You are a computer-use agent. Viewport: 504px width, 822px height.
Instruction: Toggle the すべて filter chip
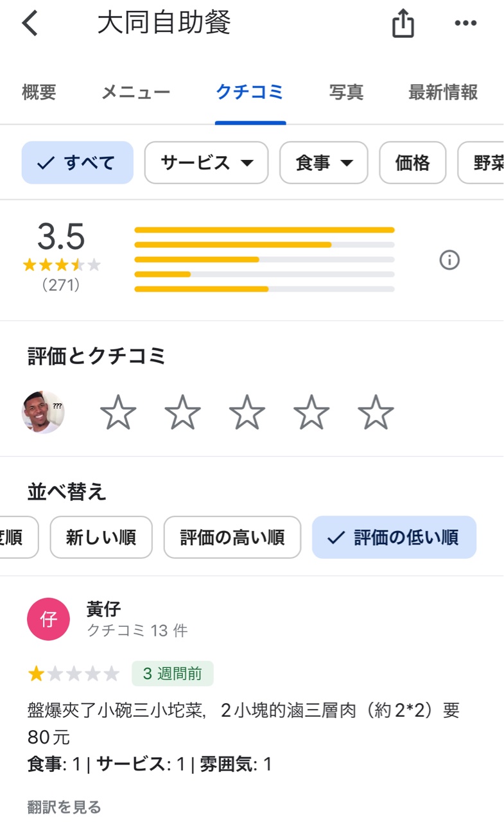(x=78, y=163)
